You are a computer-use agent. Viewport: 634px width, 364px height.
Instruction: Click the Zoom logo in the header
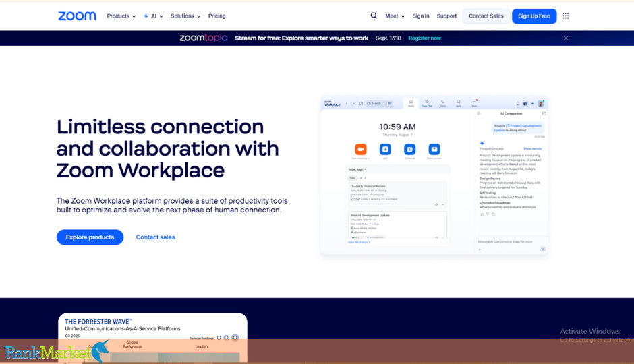click(x=77, y=16)
